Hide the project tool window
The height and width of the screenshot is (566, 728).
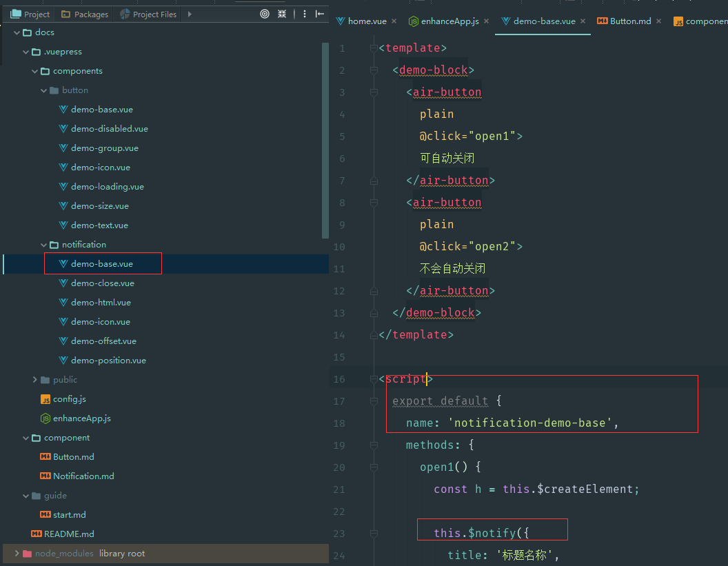[x=320, y=14]
